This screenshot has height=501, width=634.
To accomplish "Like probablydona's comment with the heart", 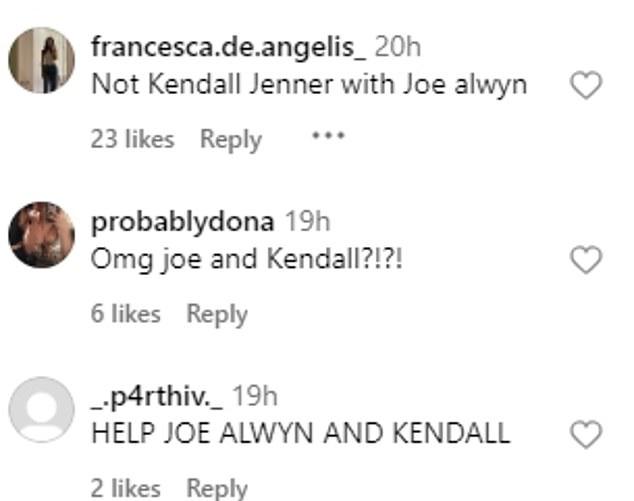I will pyautogui.click(x=585, y=261).
